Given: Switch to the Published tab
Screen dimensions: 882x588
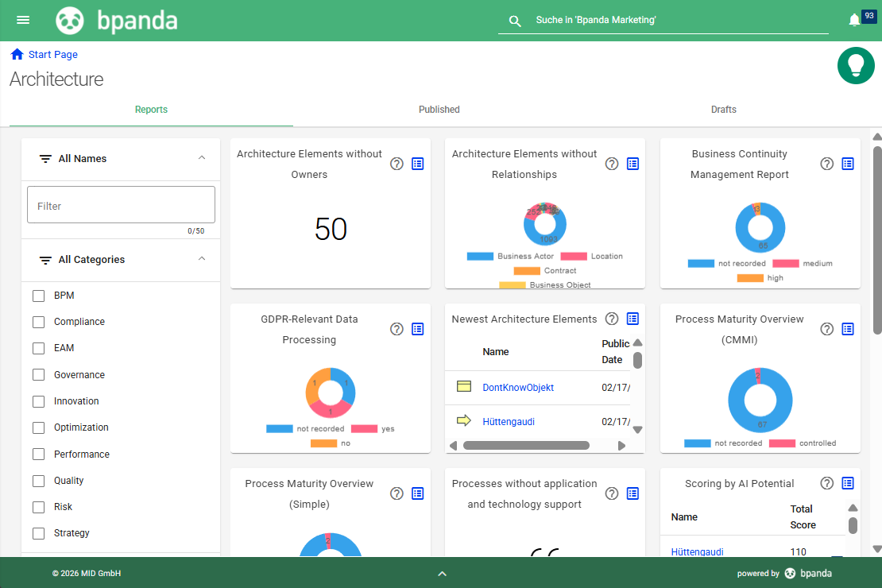Looking at the screenshot, I should click(439, 109).
